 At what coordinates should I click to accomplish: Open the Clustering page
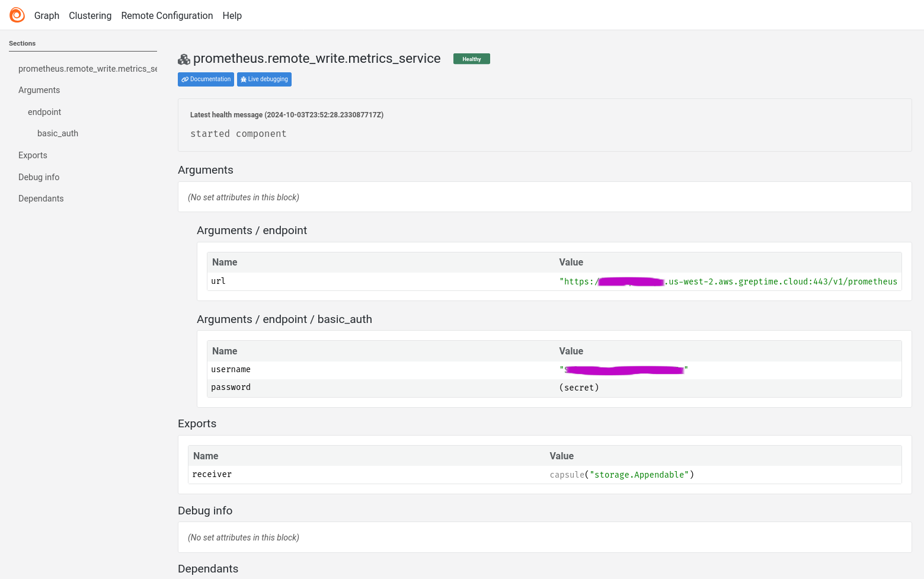pos(90,15)
